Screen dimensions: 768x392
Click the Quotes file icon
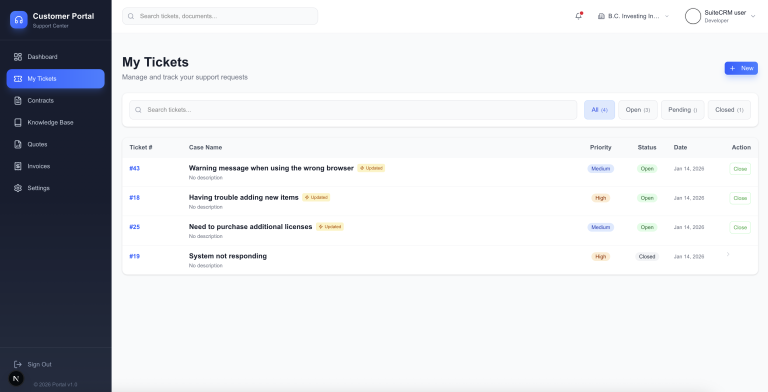(18, 145)
